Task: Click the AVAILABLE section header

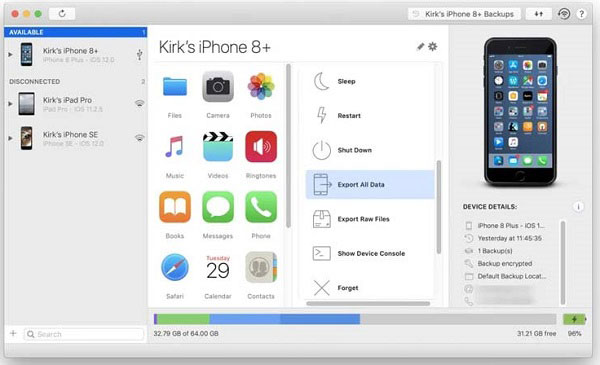Action: (75, 32)
